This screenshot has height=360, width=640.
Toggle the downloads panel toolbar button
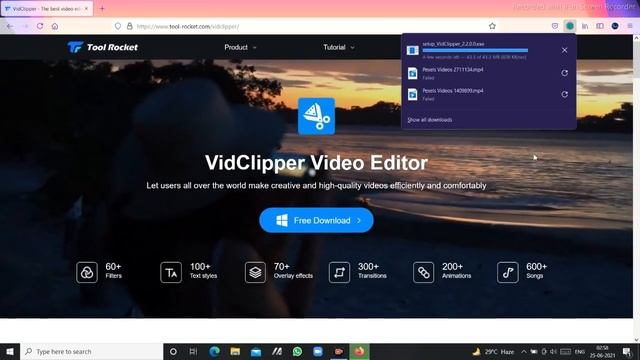(x=570, y=26)
